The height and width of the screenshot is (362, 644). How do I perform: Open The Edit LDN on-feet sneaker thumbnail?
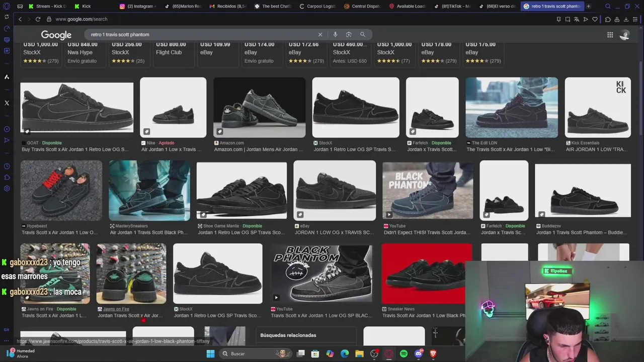point(512,108)
